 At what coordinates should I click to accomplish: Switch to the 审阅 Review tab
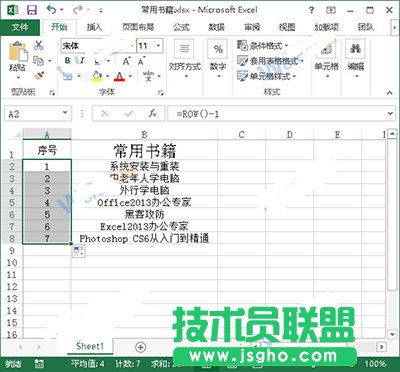(252, 27)
